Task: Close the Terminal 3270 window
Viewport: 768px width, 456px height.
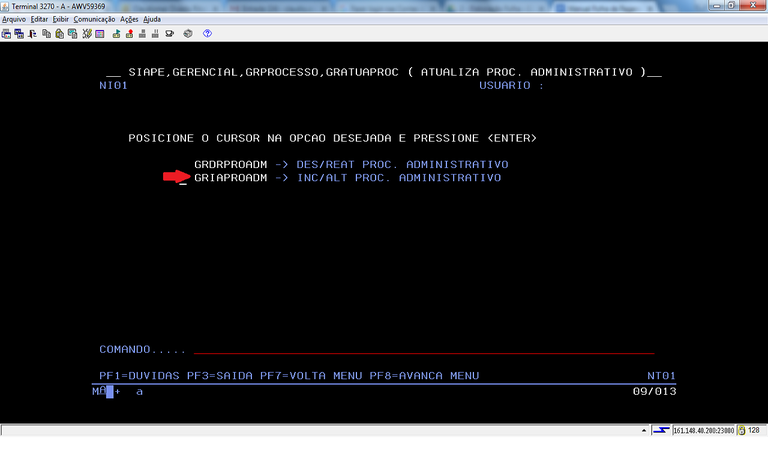Action: click(753, 5)
